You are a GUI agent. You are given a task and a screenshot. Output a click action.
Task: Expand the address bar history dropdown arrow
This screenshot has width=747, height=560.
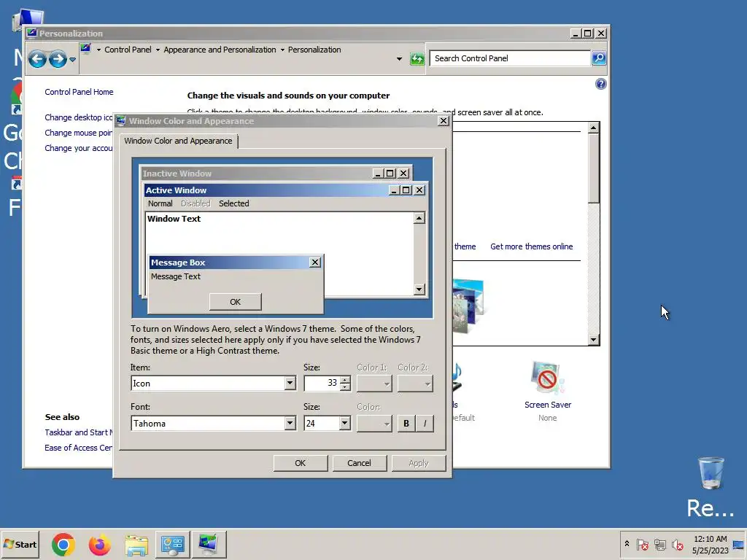point(399,59)
